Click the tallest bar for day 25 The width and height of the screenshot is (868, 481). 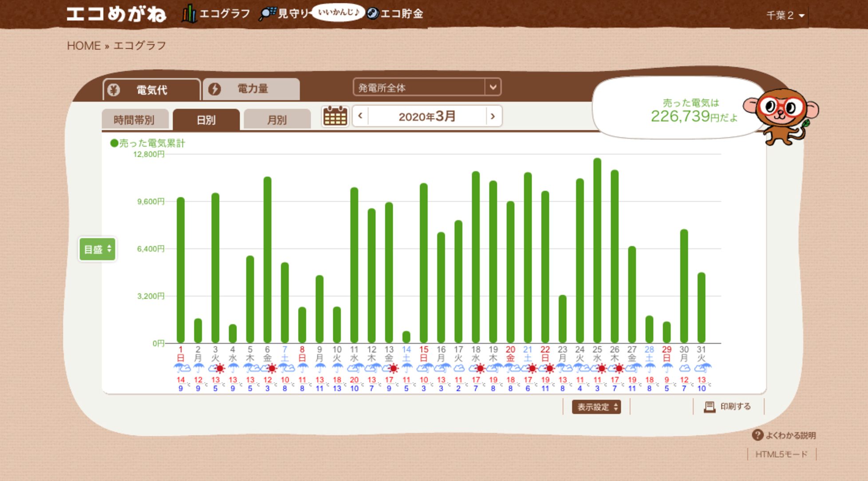point(597,250)
